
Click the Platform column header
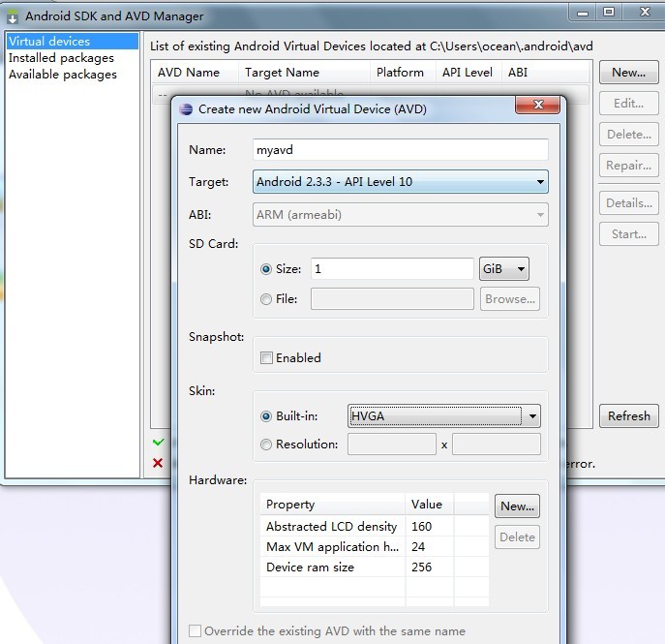403,73
